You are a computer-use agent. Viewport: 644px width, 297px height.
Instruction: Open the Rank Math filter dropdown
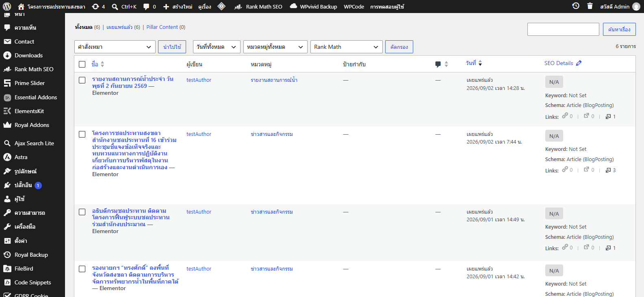coord(347,47)
